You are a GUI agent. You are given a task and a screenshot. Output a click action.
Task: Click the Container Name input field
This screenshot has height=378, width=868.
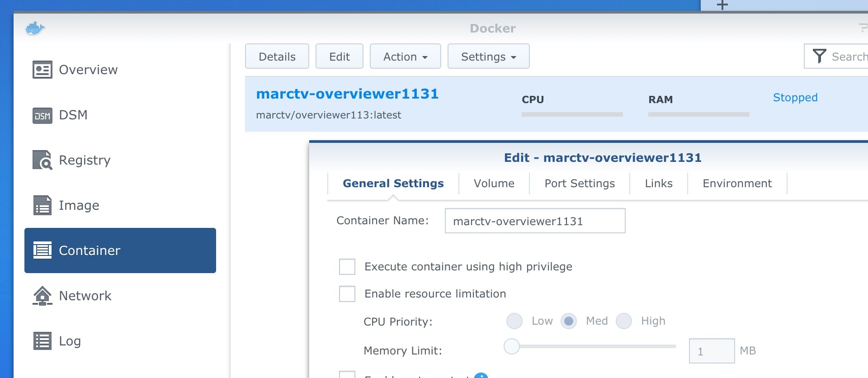click(535, 221)
